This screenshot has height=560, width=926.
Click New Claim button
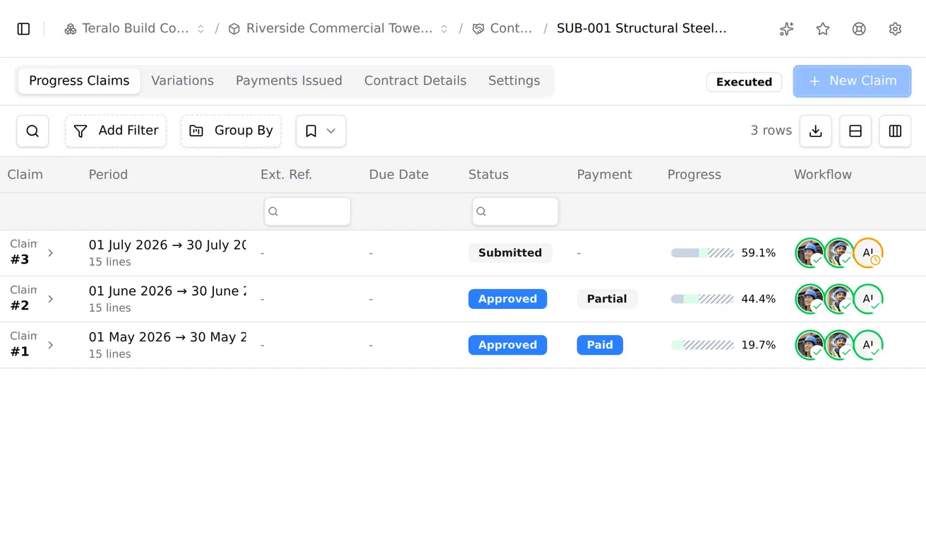pyautogui.click(x=853, y=81)
